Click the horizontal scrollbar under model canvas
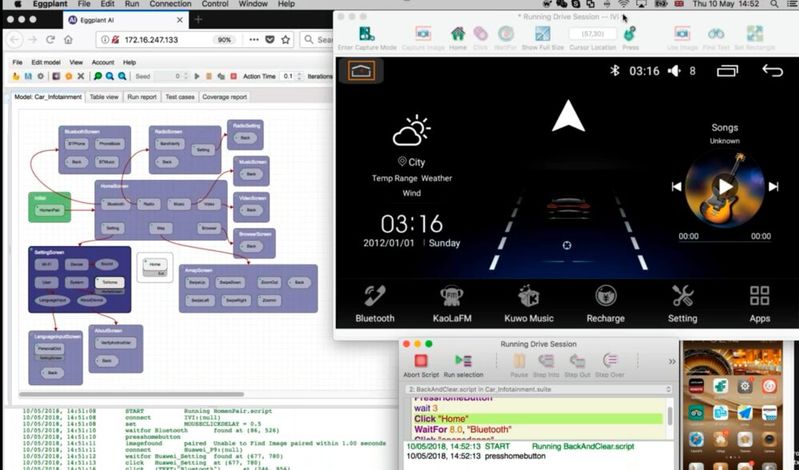 (131, 394)
